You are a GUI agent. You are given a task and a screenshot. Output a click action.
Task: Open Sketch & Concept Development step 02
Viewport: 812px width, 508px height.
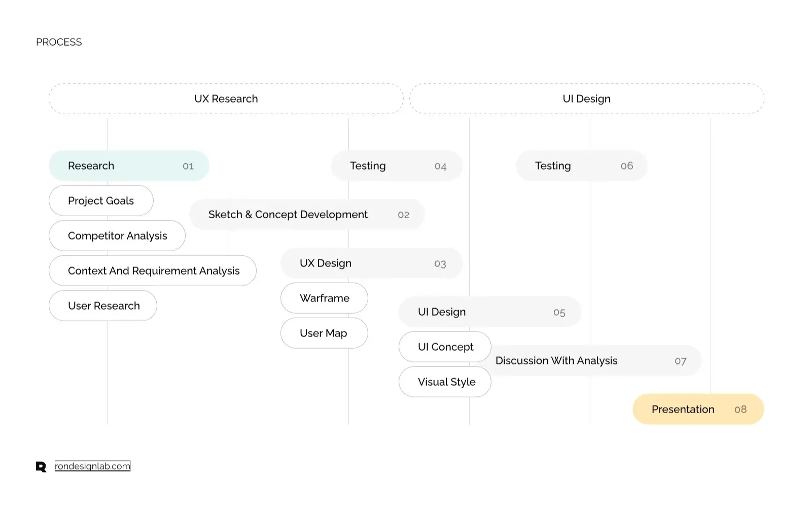[x=307, y=214]
